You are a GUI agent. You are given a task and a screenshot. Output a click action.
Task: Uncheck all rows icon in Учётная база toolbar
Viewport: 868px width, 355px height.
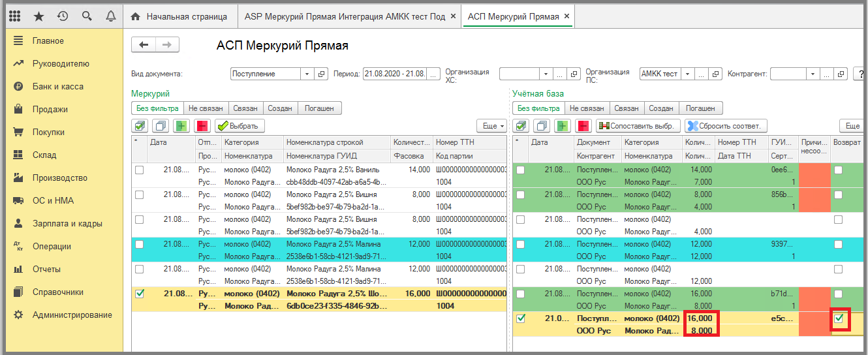[542, 125]
